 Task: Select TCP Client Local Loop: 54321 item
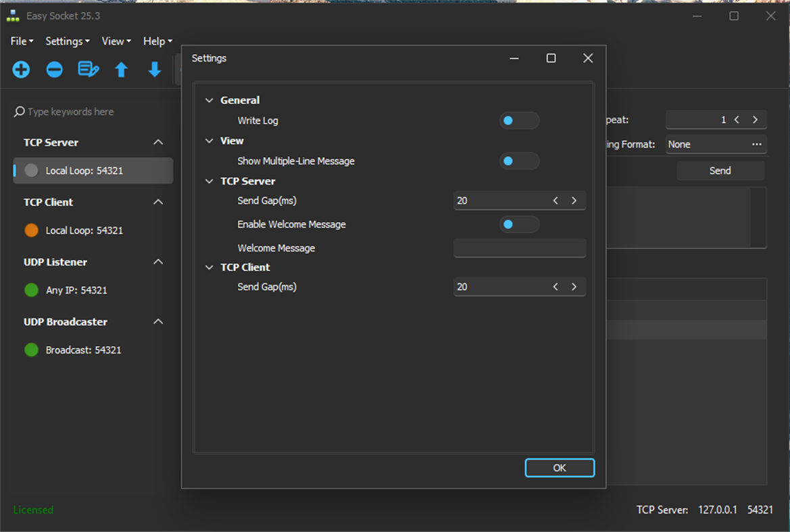pyautogui.click(x=93, y=231)
